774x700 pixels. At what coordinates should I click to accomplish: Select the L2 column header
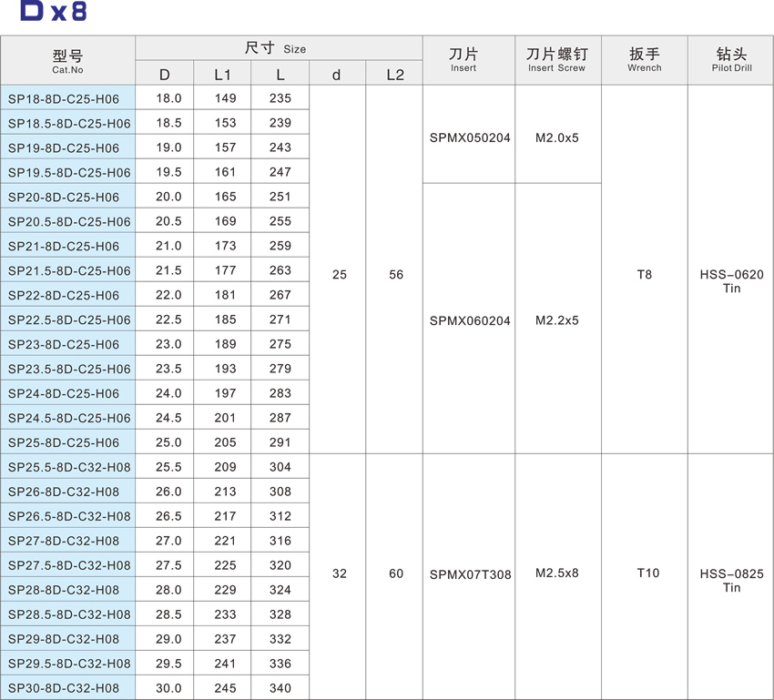(x=394, y=74)
